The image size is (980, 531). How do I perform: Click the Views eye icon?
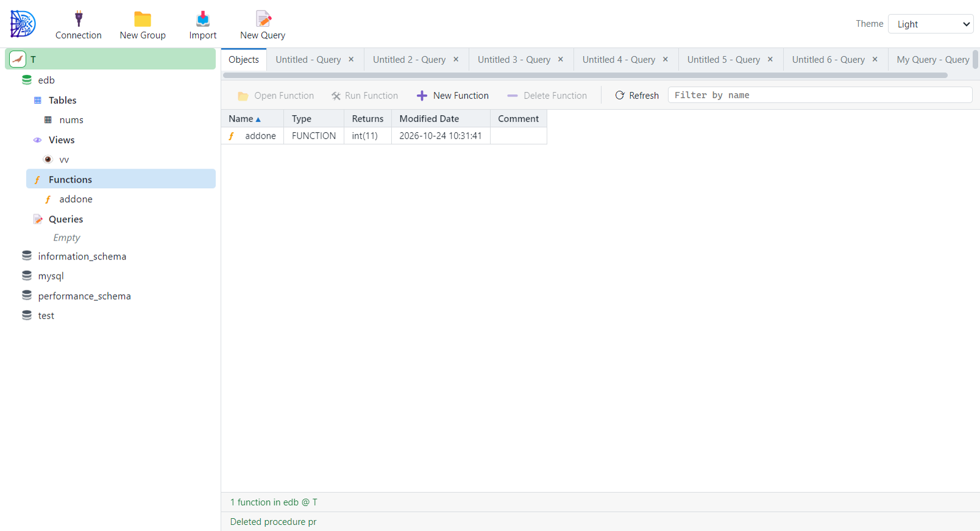pyautogui.click(x=38, y=140)
